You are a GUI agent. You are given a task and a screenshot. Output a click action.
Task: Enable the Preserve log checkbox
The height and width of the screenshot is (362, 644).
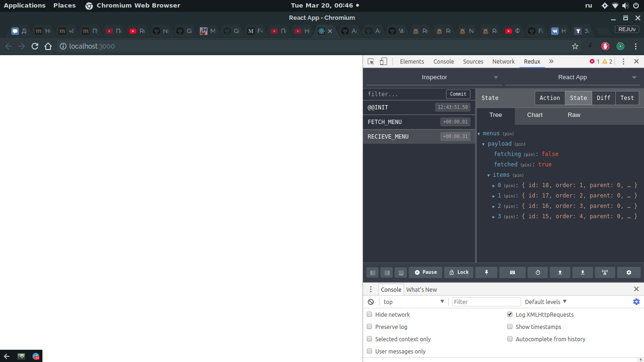pyautogui.click(x=370, y=327)
